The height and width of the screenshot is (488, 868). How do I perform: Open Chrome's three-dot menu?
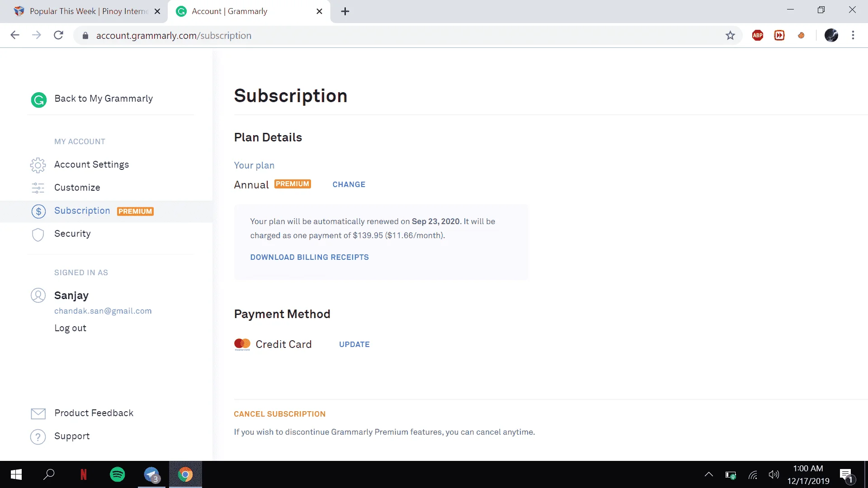coord(853,35)
